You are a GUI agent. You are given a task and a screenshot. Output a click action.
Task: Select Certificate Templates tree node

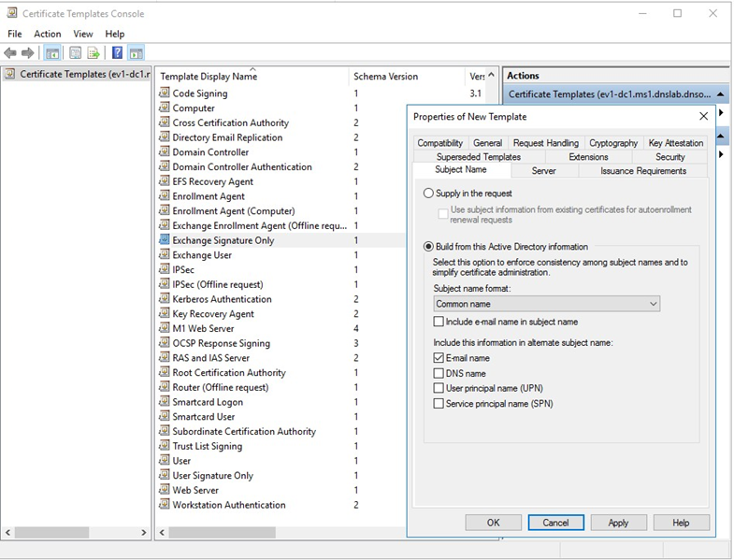click(79, 74)
